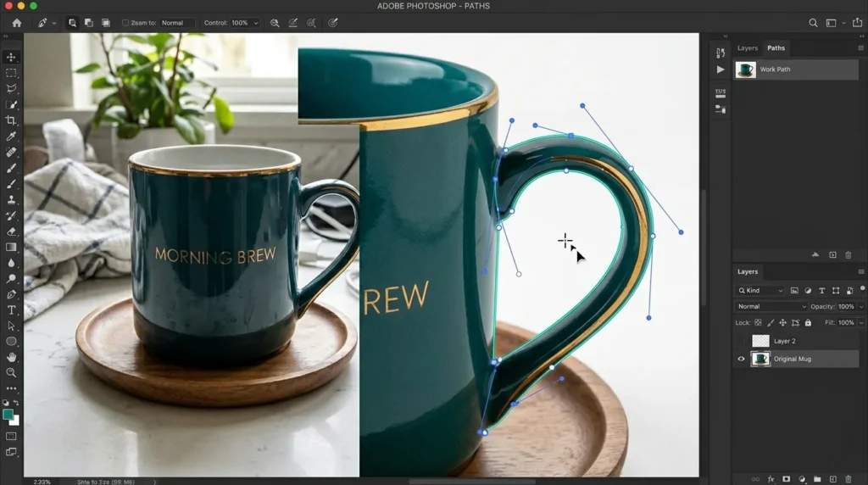This screenshot has width=868, height=485.
Task: Select the Lasso tool
Action: click(x=11, y=88)
